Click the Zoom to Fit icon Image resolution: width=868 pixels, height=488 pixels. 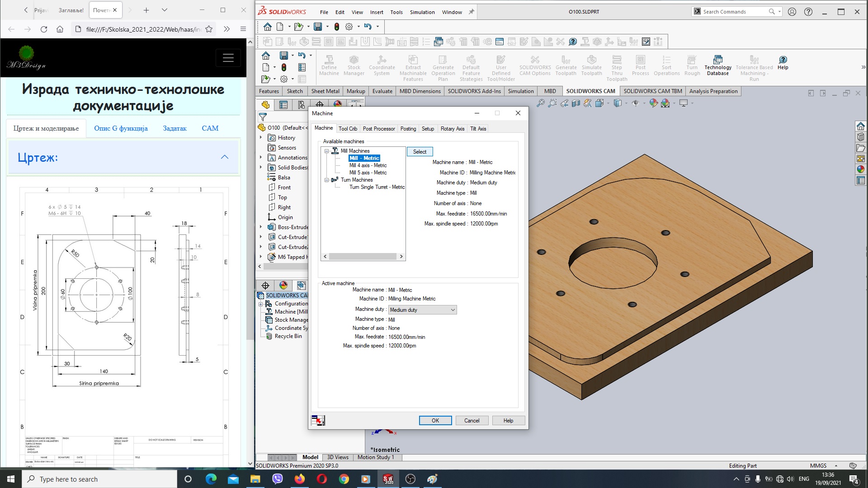(x=541, y=103)
